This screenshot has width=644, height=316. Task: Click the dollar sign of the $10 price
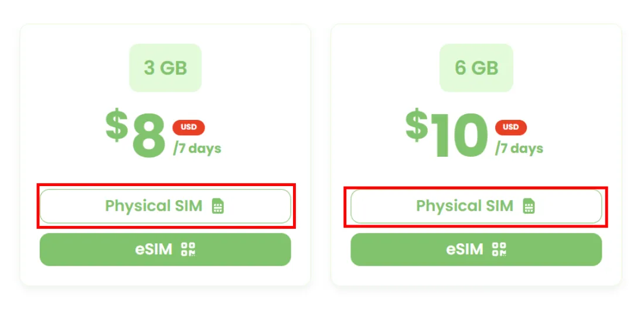pos(417,125)
